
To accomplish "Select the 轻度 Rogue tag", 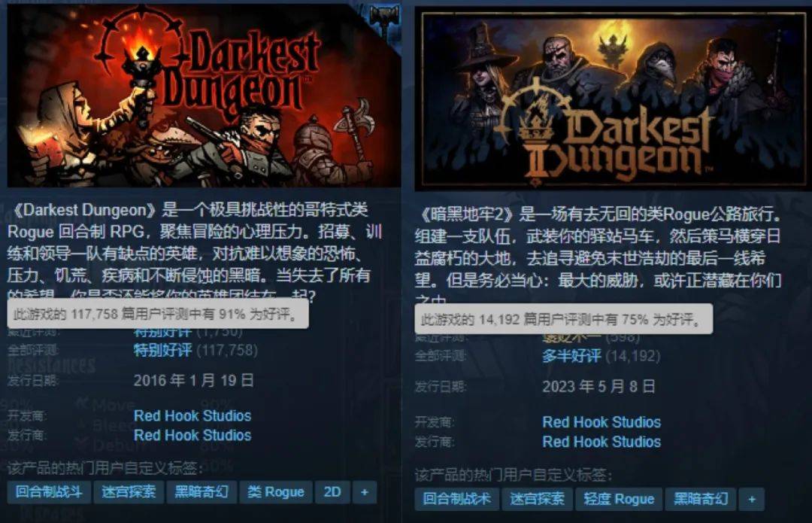I will coord(619,499).
